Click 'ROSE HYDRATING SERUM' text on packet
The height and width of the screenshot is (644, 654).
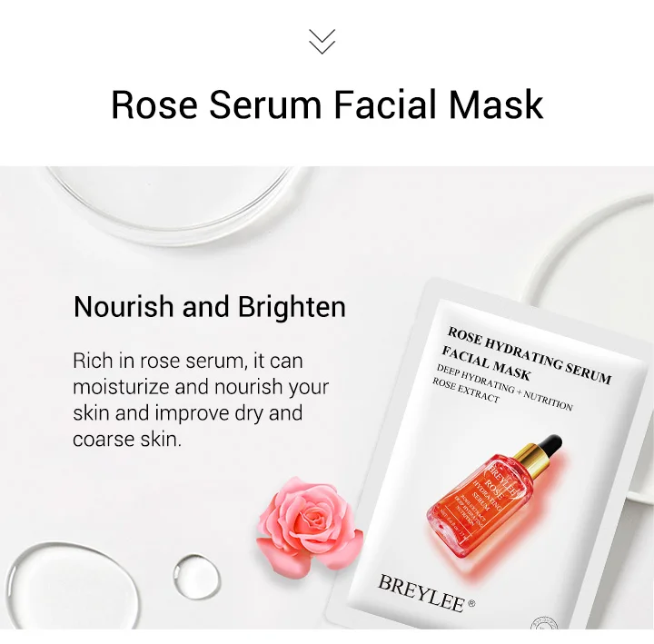click(529, 355)
